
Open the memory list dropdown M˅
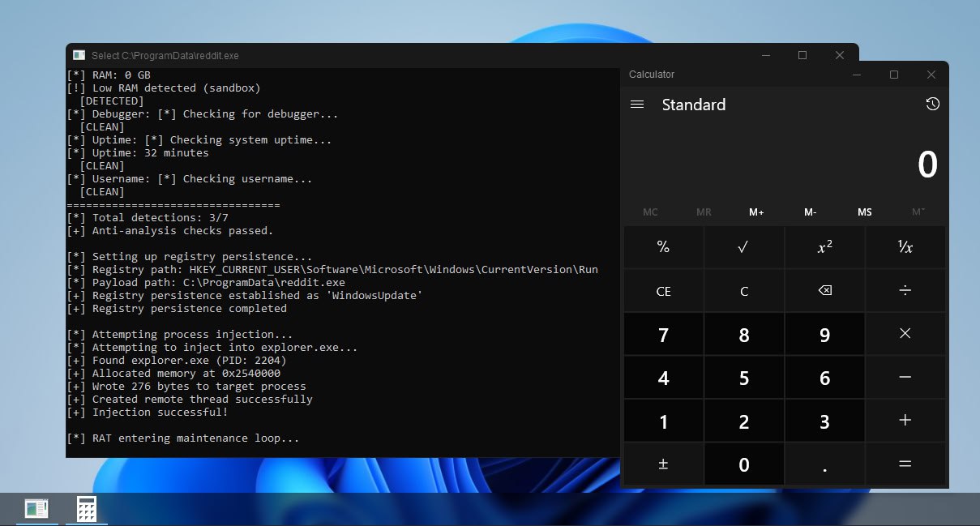tap(918, 212)
